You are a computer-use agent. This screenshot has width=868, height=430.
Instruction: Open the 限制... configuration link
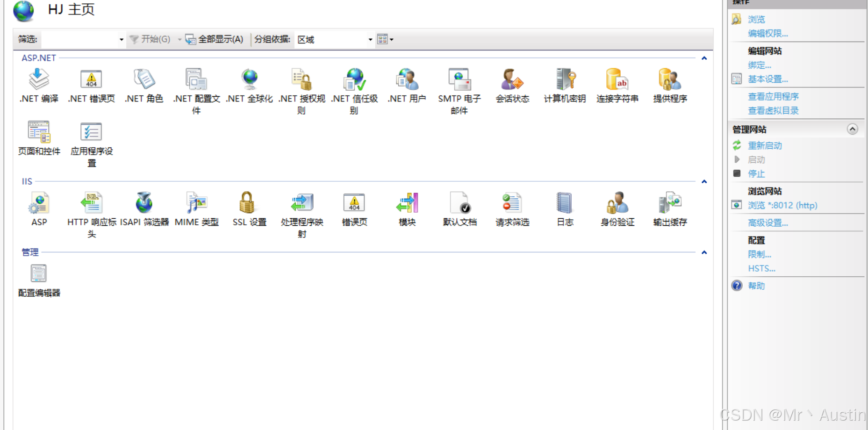click(x=760, y=255)
